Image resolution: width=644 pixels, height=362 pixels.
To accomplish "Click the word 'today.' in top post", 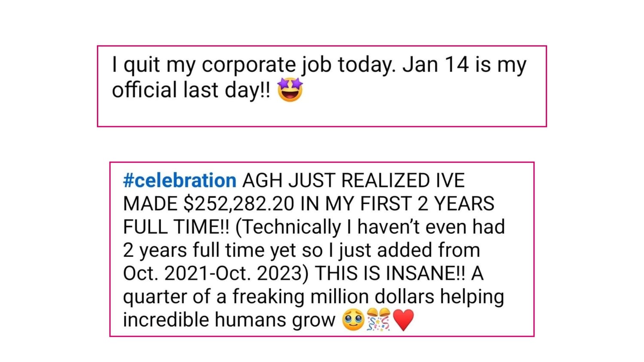I will point(365,65).
